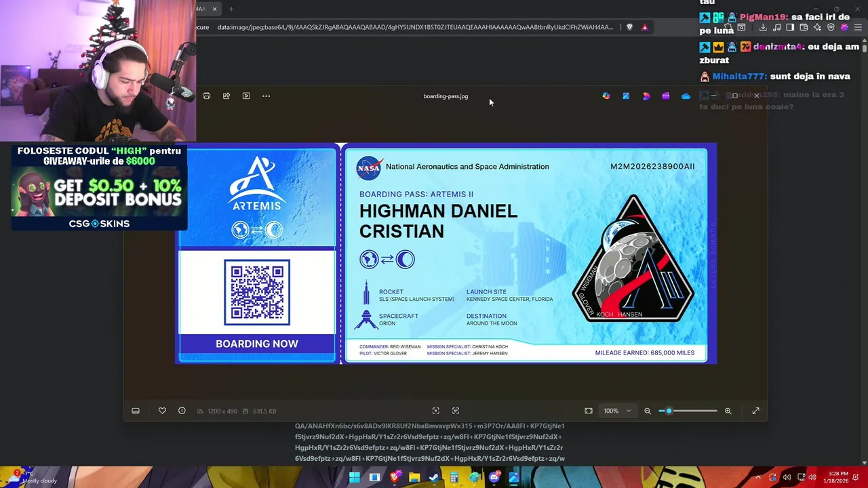Click the Brave Shields lion icon
Viewport: 868px width, 488px height.
[x=629, y=27]
